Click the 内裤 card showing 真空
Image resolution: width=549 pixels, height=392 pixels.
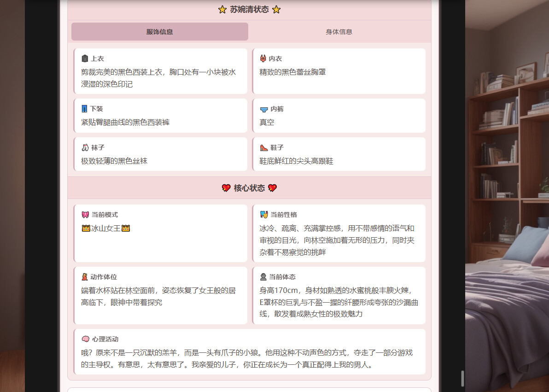coord(339,115)
